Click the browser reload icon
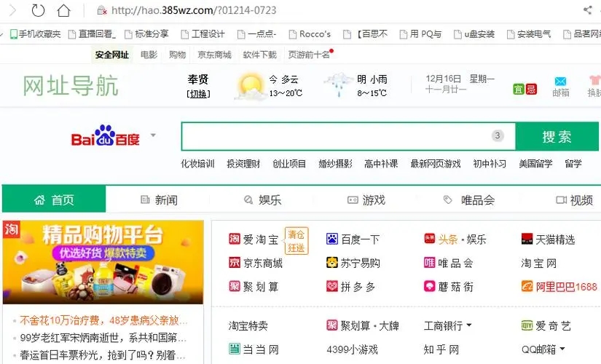Screen dimensions: 601x364 pos(38,10)
